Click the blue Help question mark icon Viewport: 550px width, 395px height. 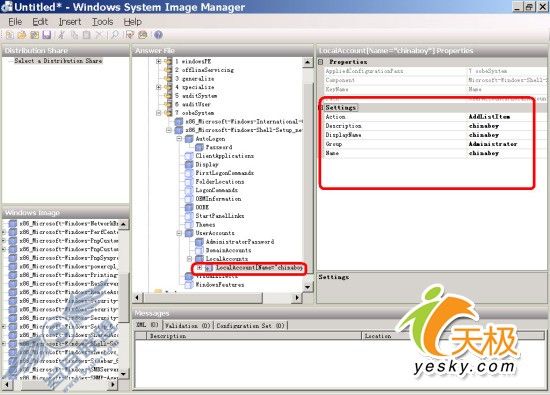pyautogui.click(x=158, y=35)
